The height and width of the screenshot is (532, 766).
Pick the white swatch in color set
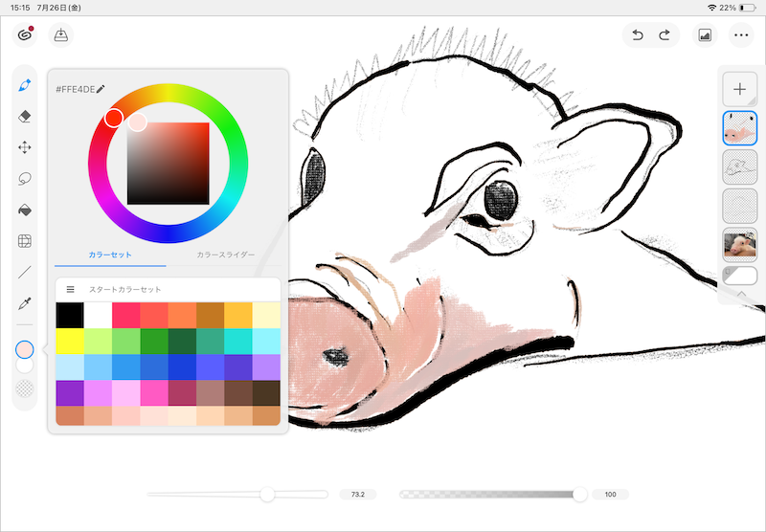pyautogui.click(x=99, y=316)
